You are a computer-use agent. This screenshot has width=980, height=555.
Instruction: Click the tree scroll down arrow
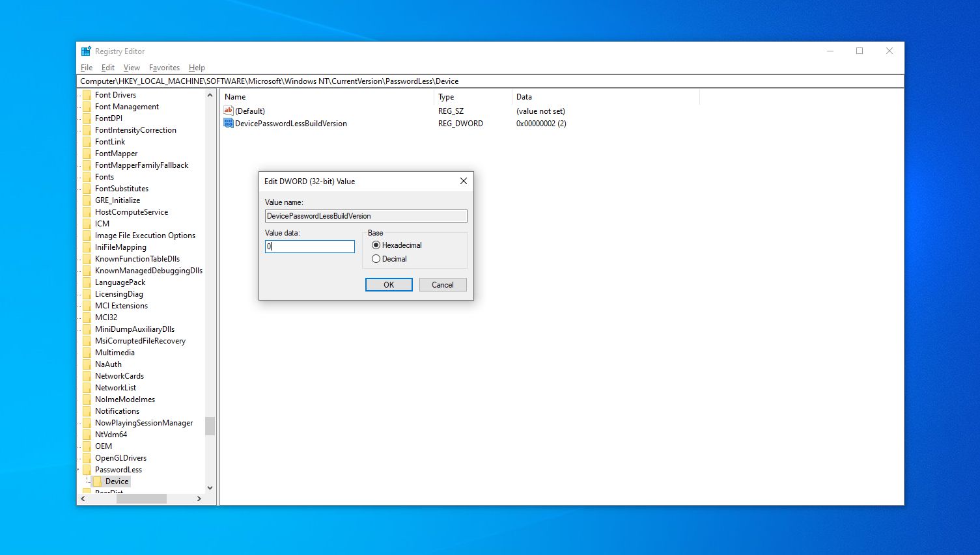tap(210, 488)
